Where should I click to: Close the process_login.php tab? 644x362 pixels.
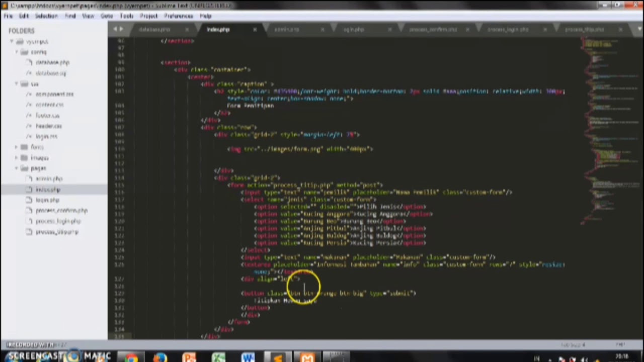click(545, 30)
